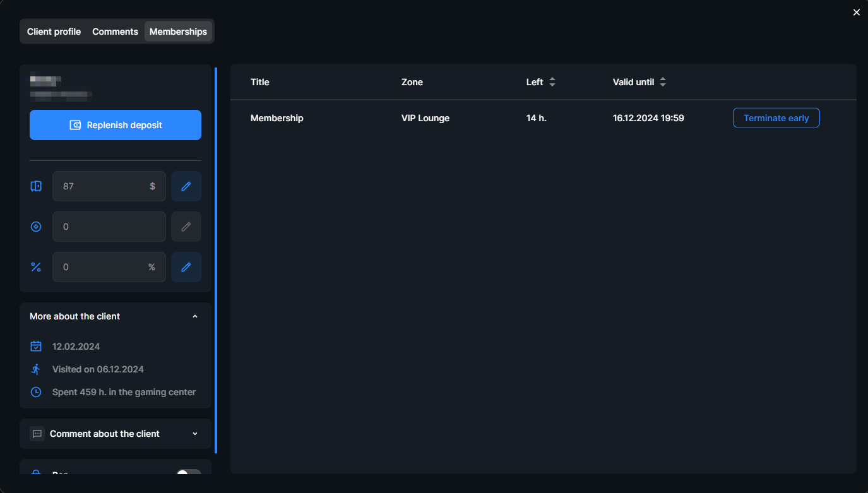Click the Replenish deposit button

116,125
